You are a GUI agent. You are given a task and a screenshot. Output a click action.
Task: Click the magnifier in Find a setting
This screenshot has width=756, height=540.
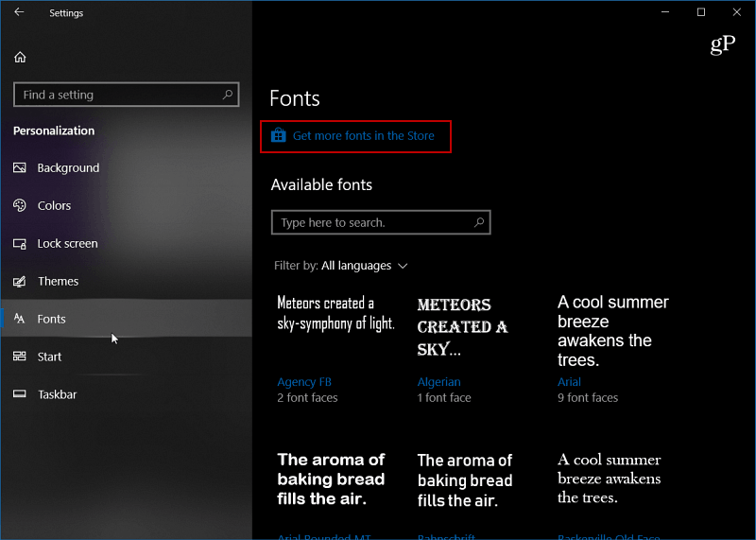(228, 95)
